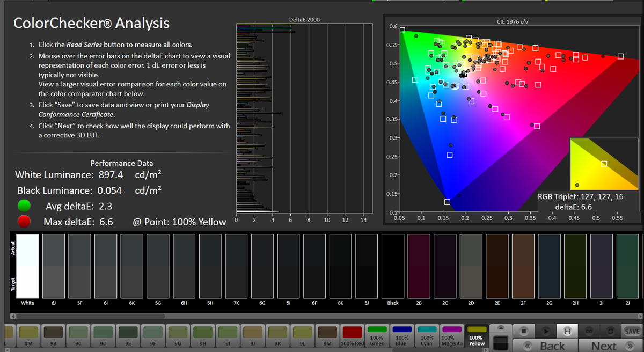Select the 9J color patch

coord(253,336)
